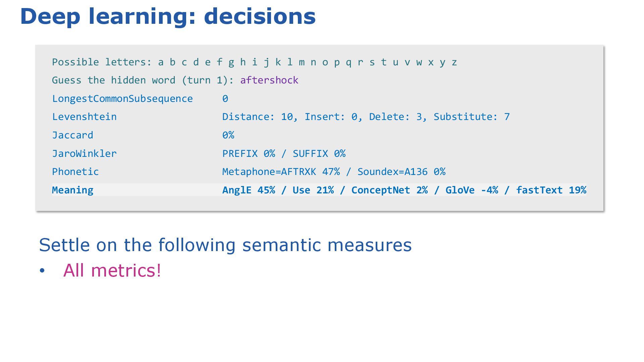Click the 'Possible letters' line
644x362 pixels.
pyautogui.click(x=255, y=62)
